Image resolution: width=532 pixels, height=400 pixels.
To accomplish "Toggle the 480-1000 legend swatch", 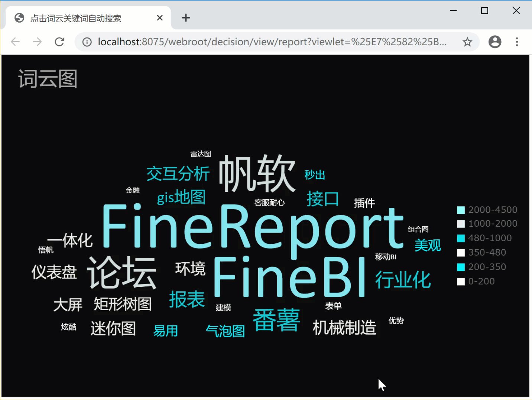I will coord(461,238).
